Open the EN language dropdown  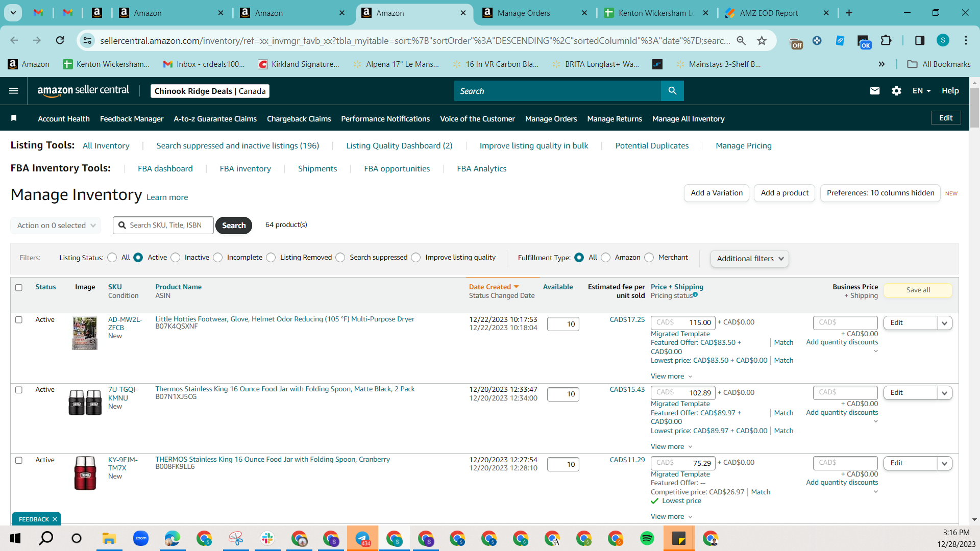click(x=921, y=91)
